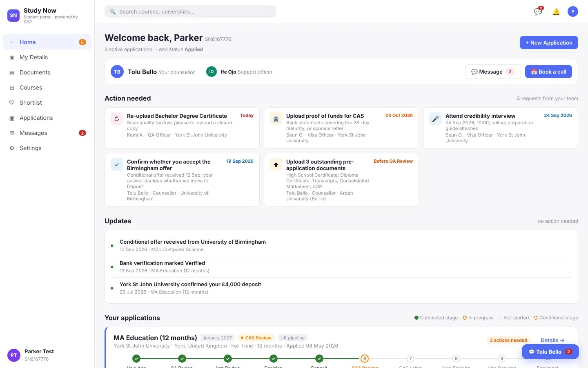The width and height of the screenshot is (588, 368).
Task: Click the New Application button
Action: point(549,43)
